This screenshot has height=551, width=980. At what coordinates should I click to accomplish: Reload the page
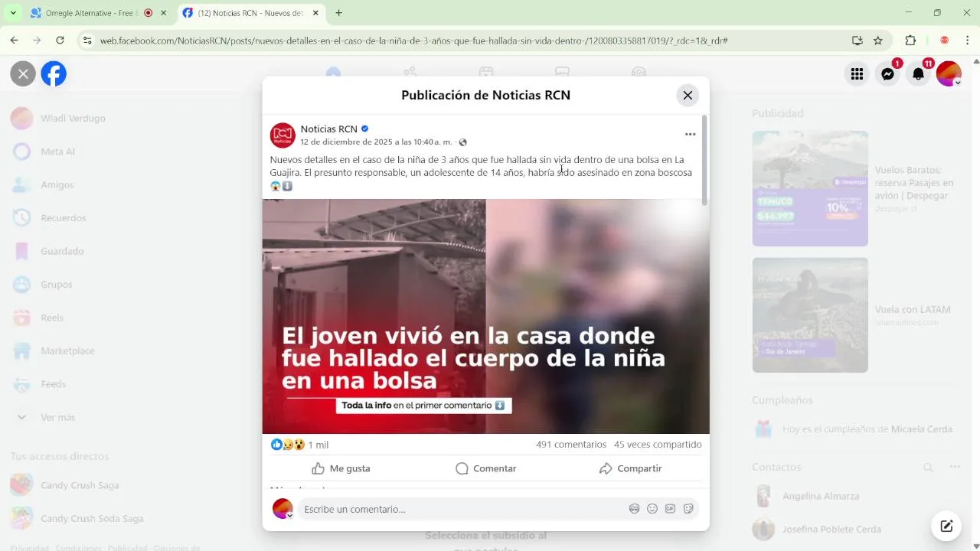pos(60,41)
